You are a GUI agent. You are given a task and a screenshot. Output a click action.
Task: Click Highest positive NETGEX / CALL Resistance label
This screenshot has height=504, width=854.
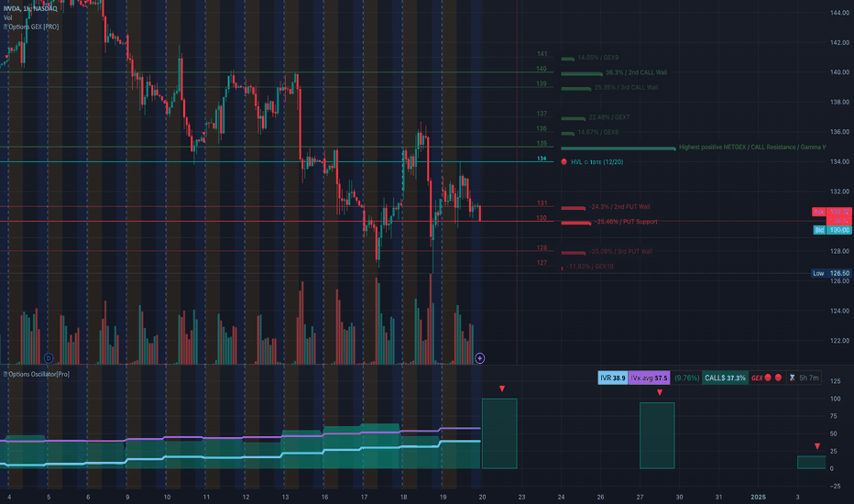point(752,148)
